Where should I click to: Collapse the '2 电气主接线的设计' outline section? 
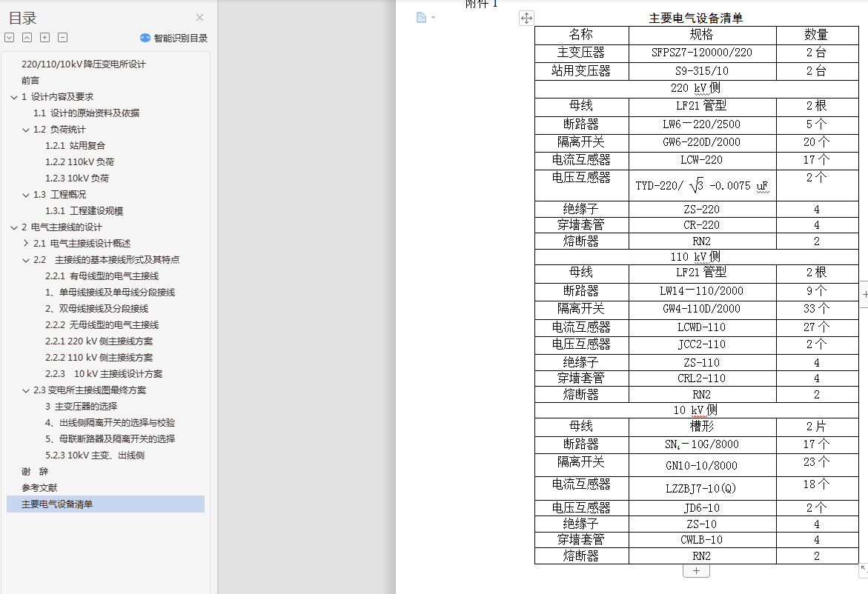click(14, 228)
